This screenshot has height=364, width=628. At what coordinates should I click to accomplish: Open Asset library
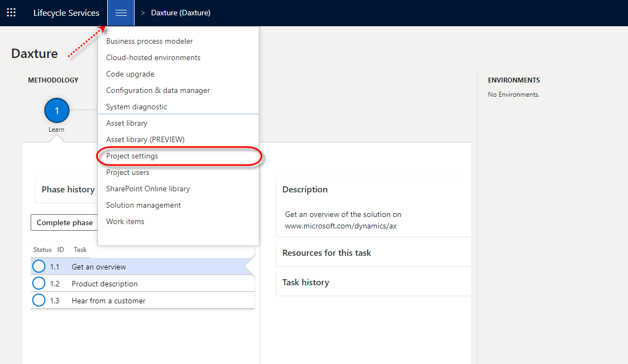[126, 123]
